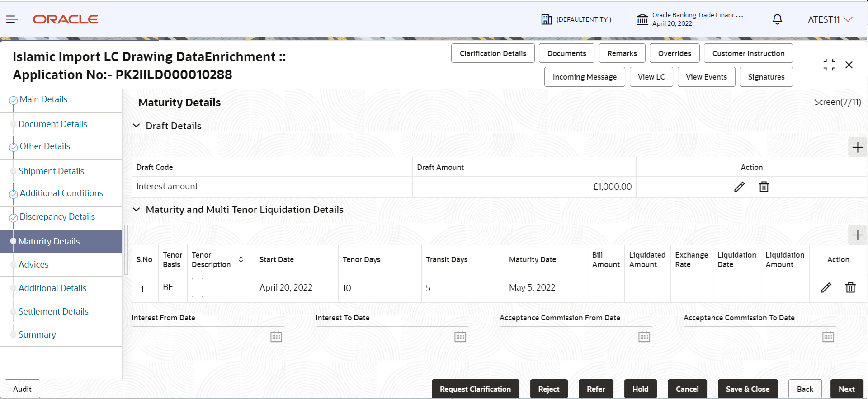Sort by the Tenor Description column
The image size is (868, 399).
click(x=241, y=259)
